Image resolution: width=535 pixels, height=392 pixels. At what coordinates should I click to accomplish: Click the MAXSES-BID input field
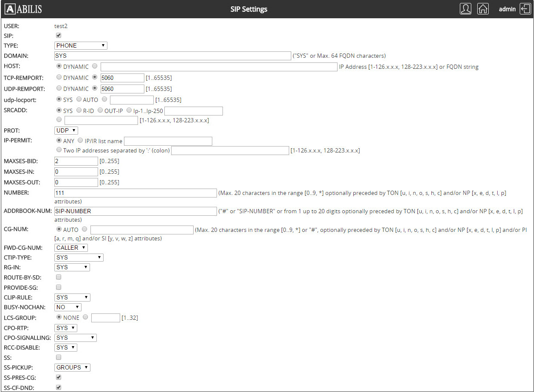pyautogui.click(x=76, y=161)
